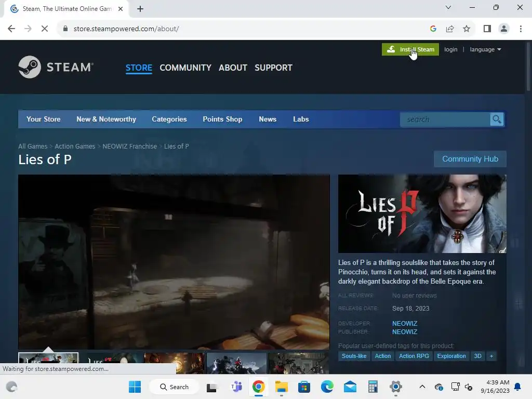Open the News section

pyautogui.click(x=268, y=119)
